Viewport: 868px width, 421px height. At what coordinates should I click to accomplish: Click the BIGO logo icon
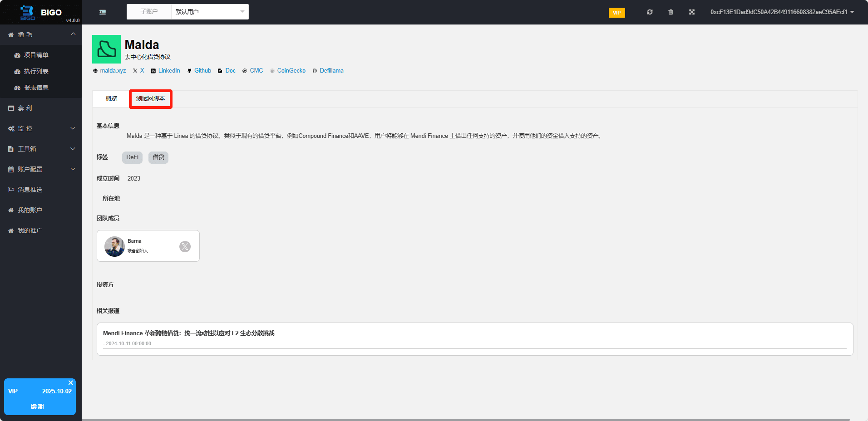28,12
